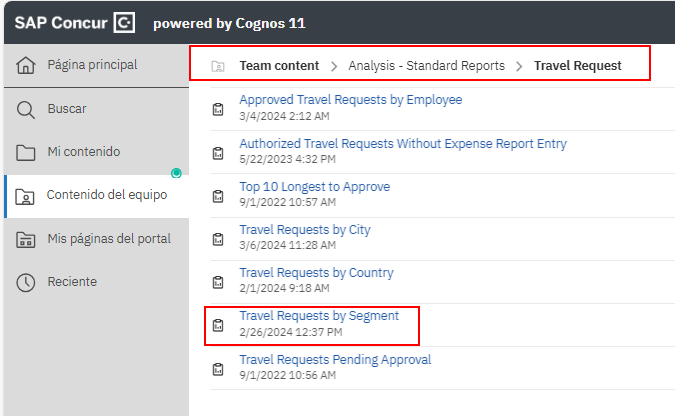Click the date 2/26/2024 12:37 PM

click(x=291, y=332)
